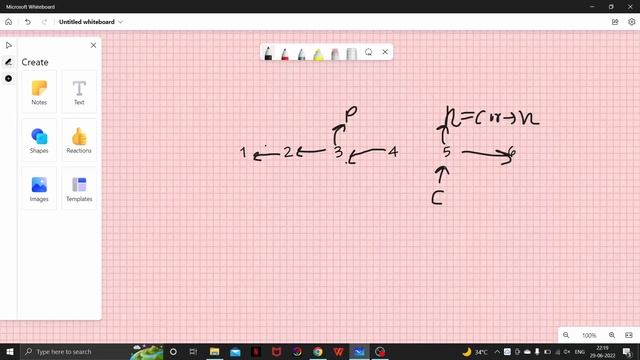Browse the Templates gallery

pos(79,189)
